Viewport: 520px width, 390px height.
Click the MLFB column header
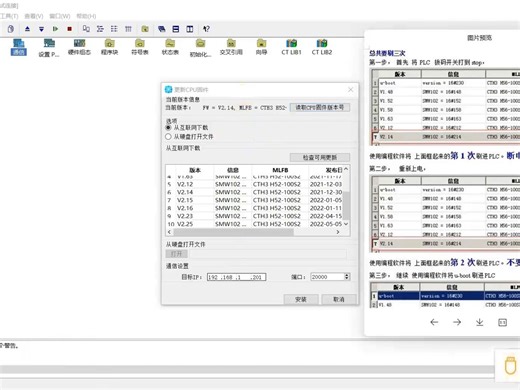point(280,170)
